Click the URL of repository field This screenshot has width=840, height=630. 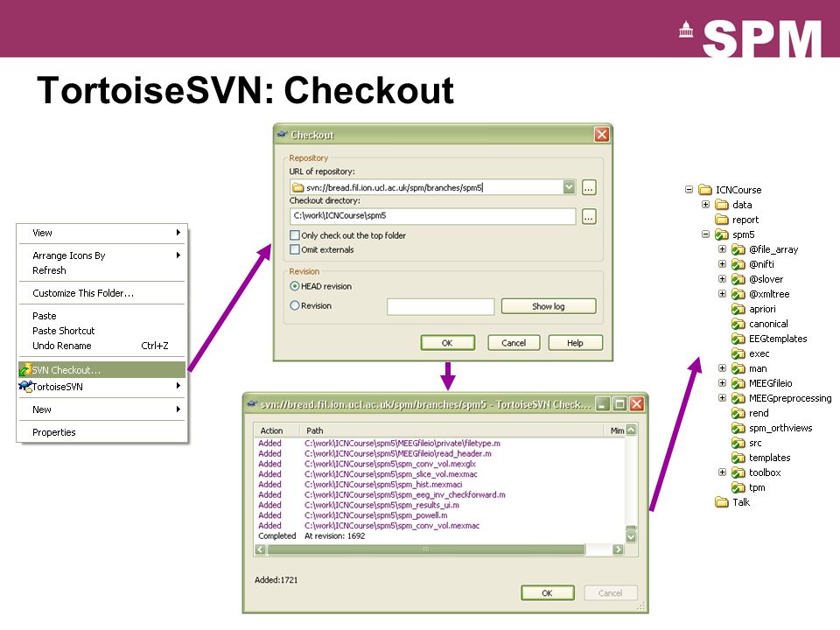[x=432, y=187]
